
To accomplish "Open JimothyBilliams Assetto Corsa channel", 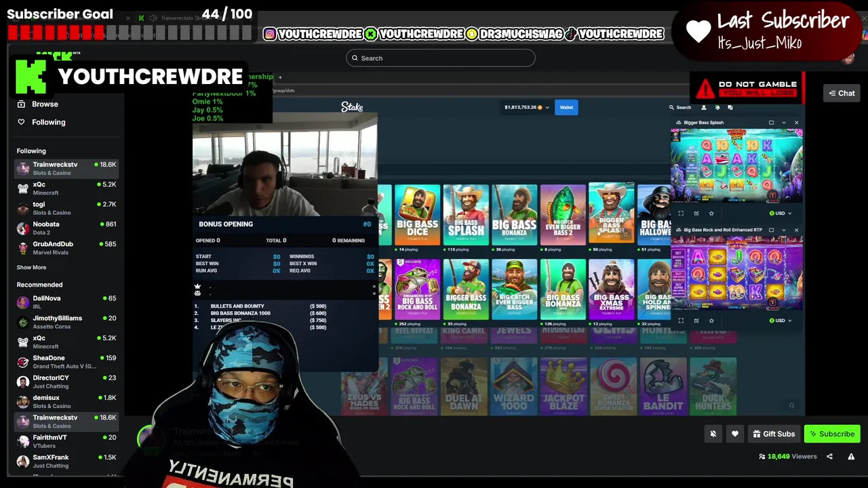I will (x=66, y=322).
